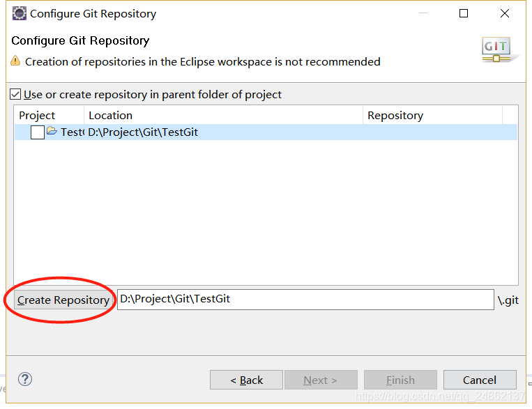Click the Create Repository button
This screenshot has width=532, height=409.
pyautogui.click(x=63, y=300)
